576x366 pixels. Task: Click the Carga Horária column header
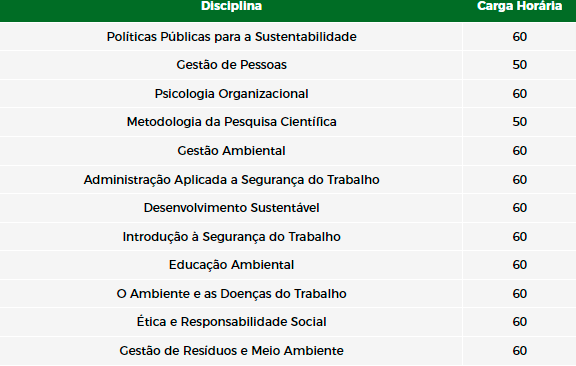(x=519, y=6)
